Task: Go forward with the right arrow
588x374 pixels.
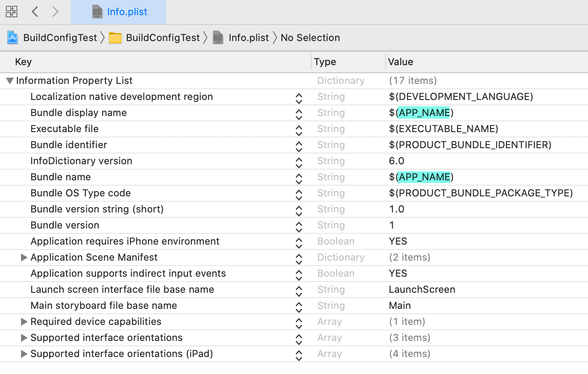Action: coord(55,12)
